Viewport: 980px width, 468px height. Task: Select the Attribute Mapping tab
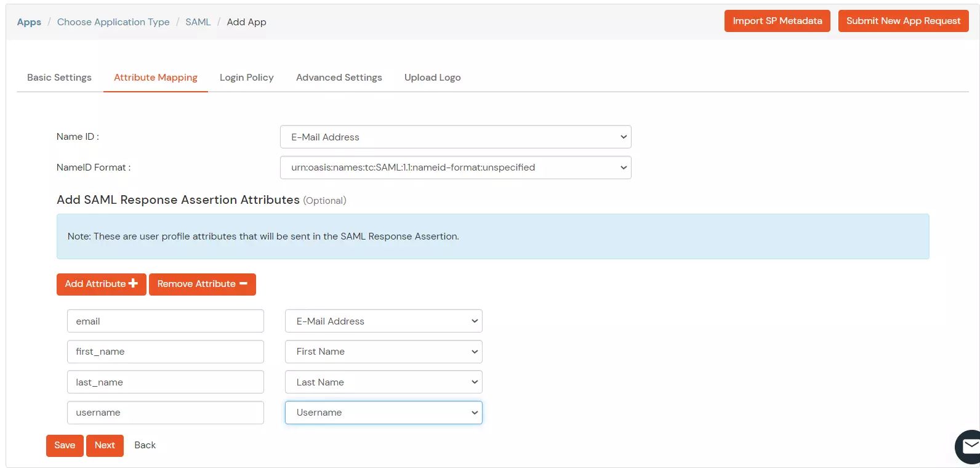click(x=156, y=78)
